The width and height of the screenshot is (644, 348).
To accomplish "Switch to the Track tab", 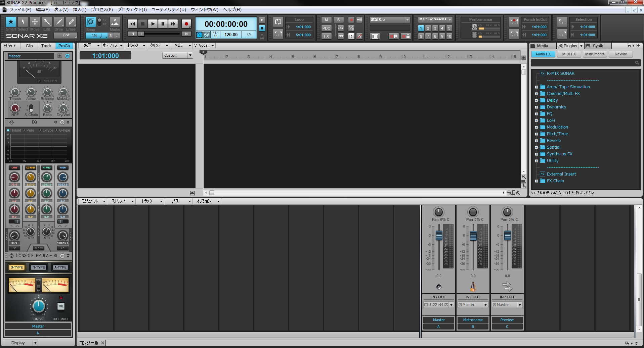I will click(x=46, y=46).
